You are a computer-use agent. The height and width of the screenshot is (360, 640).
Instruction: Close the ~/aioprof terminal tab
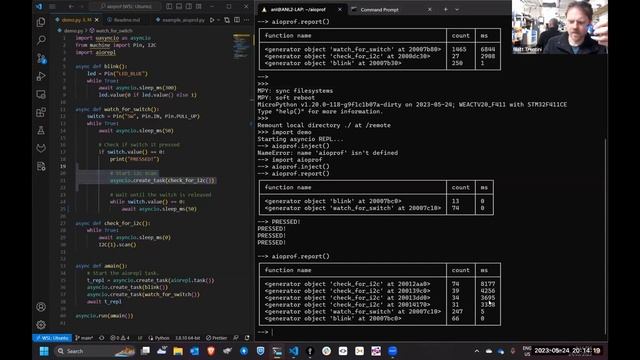point(340,9)
